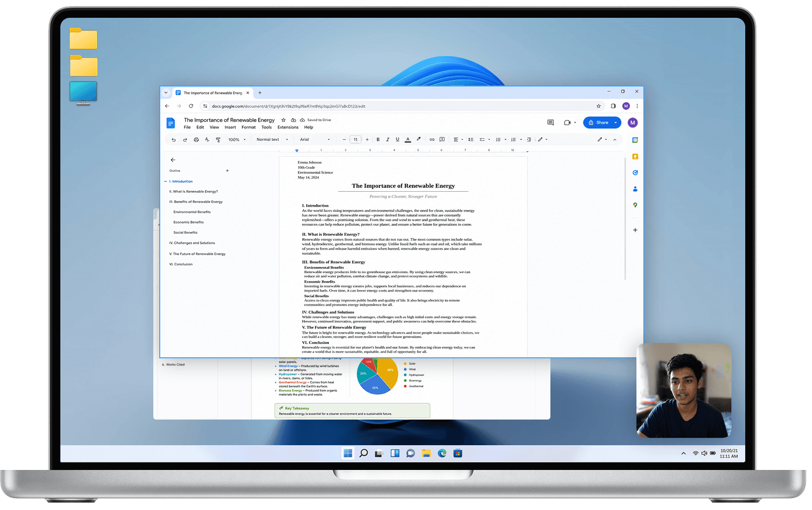Screen dimensions: 812x510
Task: Open Keep notes in the side panel
Action: [635, 157]
